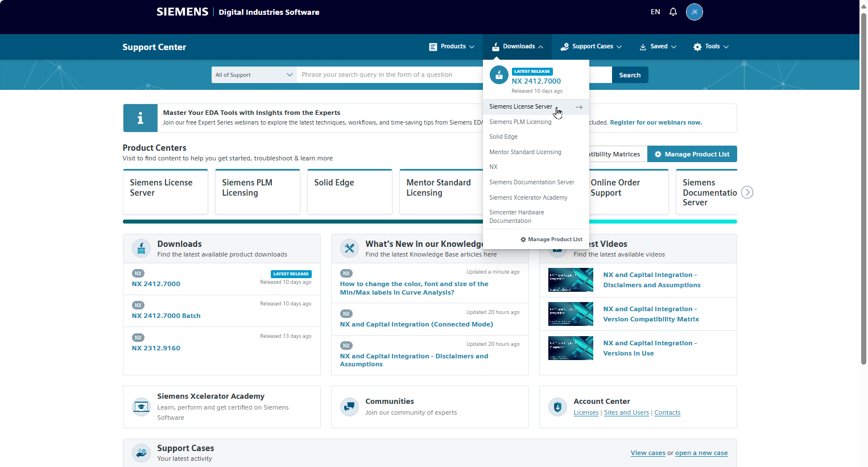The height and width of the screenshot is (467, 868).
Task: Click the page vertical scrollbar
Action: pyautogui.click(x=863, y=188)
